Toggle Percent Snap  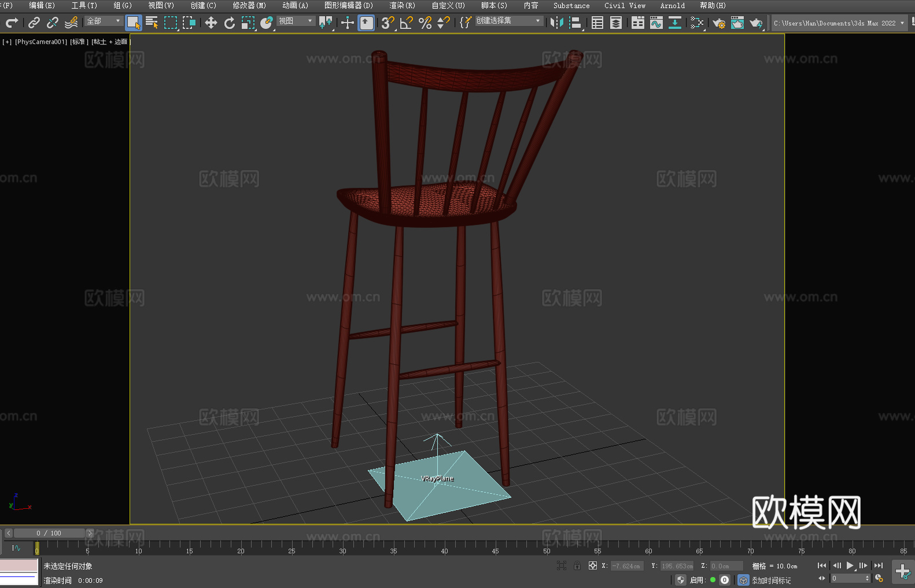[425, 23]
